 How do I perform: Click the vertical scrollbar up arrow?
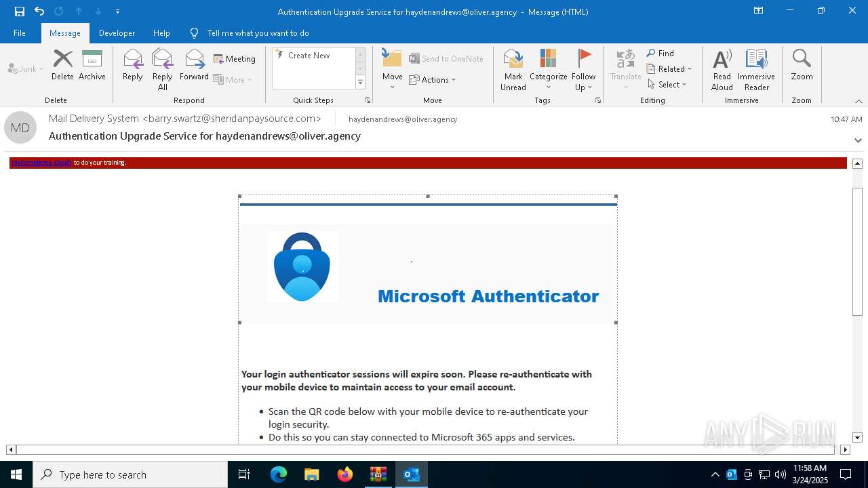coord(857,163)
